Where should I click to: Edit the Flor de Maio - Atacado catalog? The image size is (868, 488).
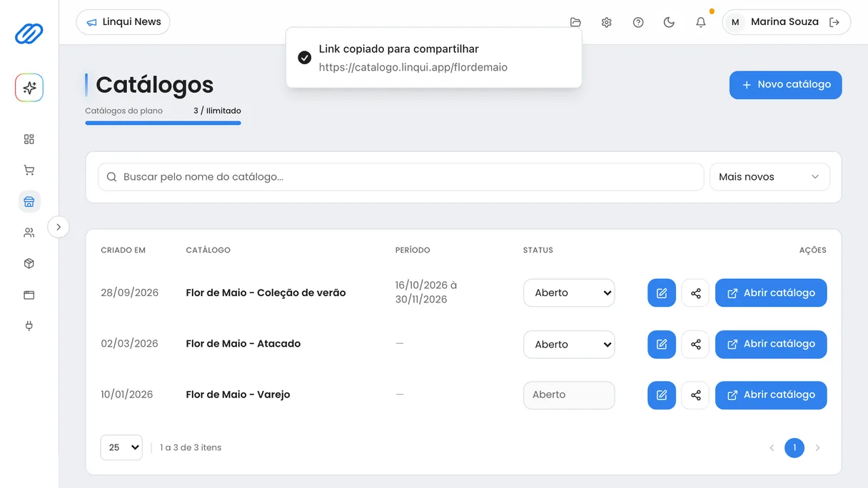[x=662, y=344]
